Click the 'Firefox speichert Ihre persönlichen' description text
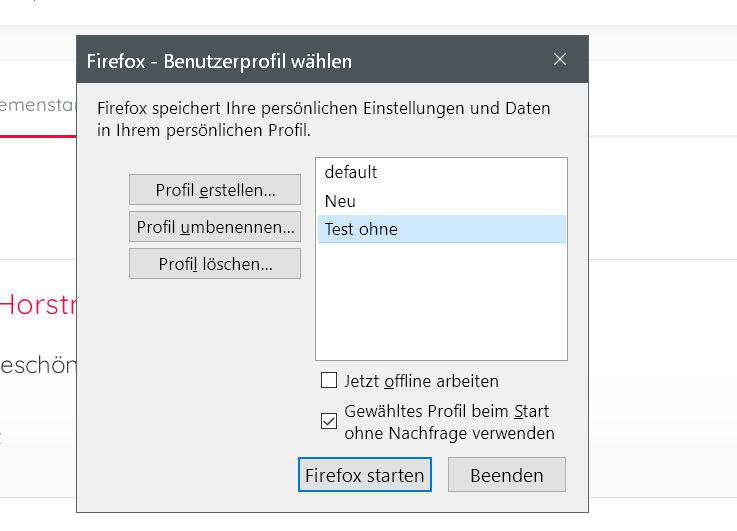The height and width of the screenshot is (531, 737). click(x=323, y=108)
